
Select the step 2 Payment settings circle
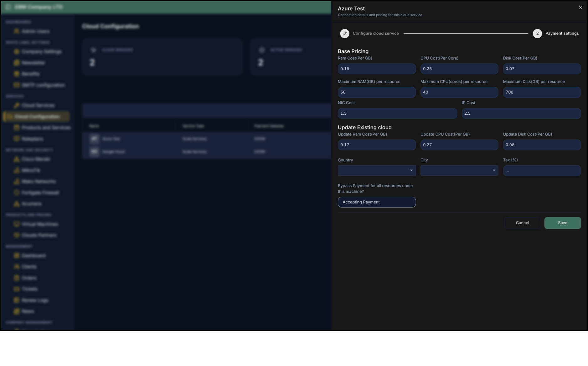click(537, 34)
